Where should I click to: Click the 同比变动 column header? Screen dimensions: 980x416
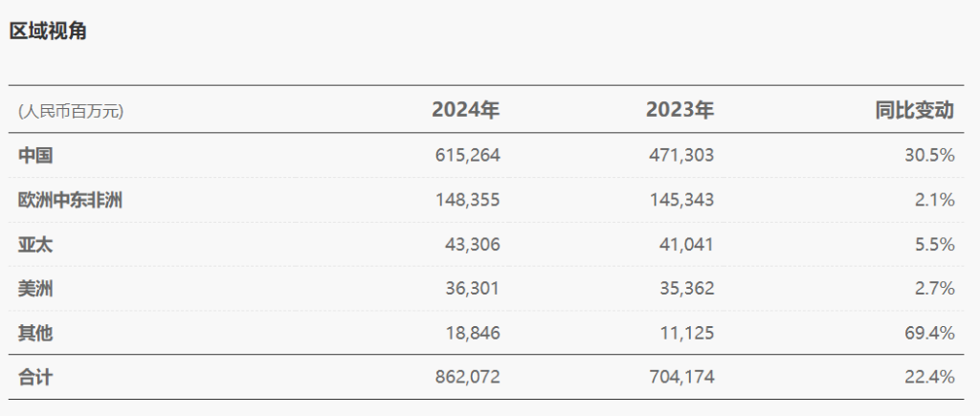914,110
